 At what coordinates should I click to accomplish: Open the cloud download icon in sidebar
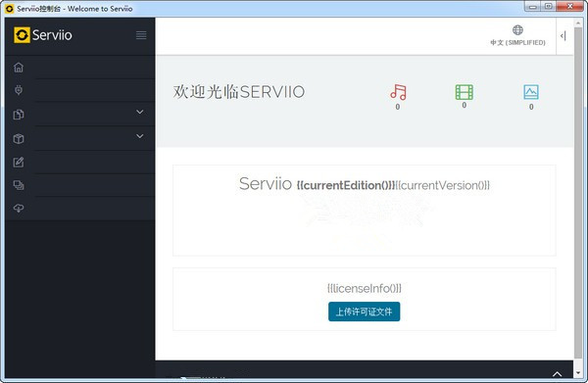point(19,208)
